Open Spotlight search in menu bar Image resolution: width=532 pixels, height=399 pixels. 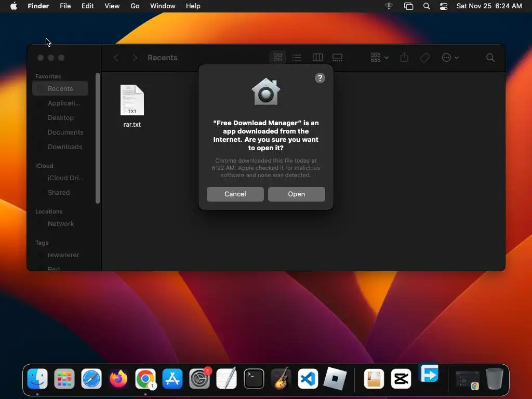point(427,6)
